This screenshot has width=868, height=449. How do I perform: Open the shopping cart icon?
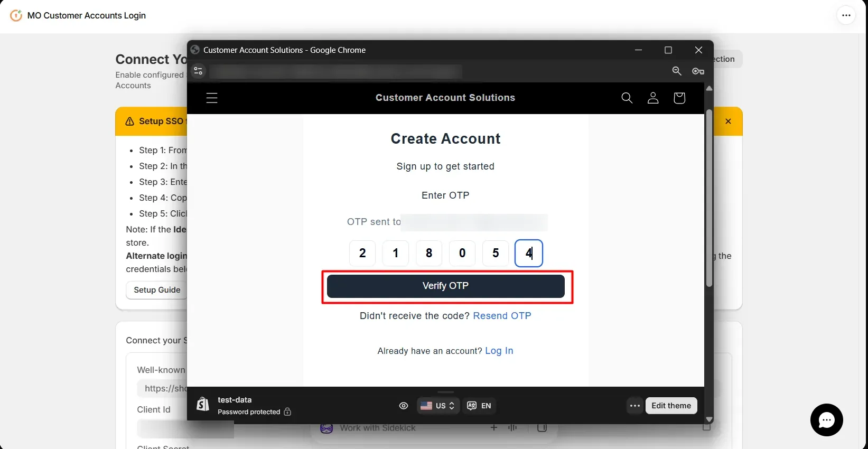pyautogui.click(x=679, y=98)
